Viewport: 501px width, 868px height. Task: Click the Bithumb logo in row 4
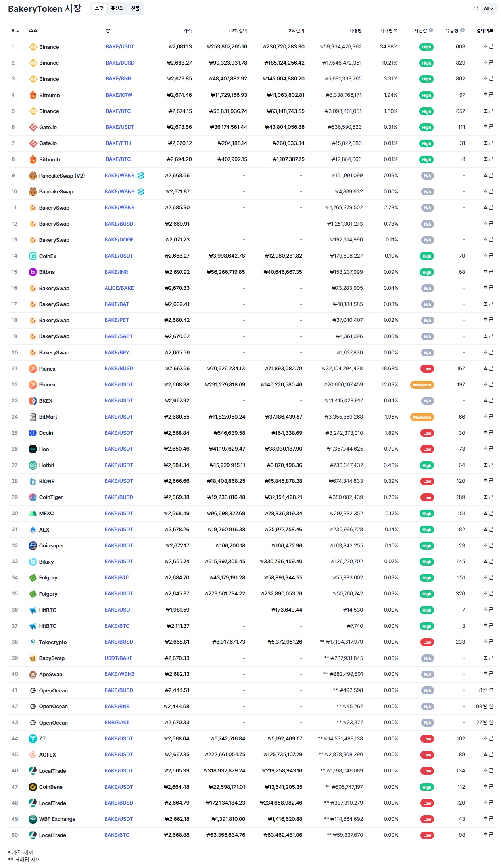(33, 95)
